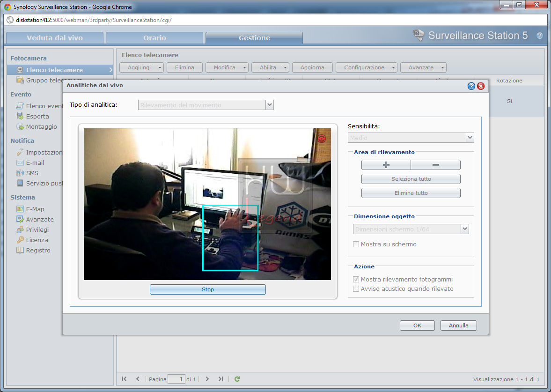Viewport: 551px width, 392px height.
Task: Click the Impostazioni wrench icon
Action: (x=21, y=152)
